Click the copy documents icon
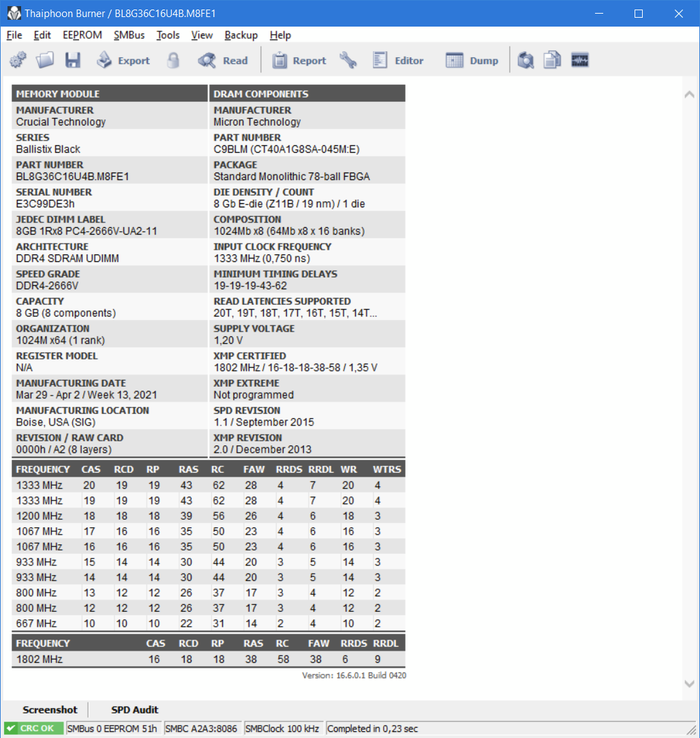 (552, 60)
